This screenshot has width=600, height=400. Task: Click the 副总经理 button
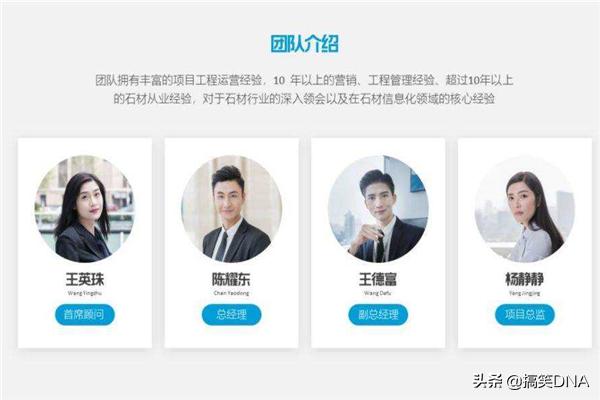378,315
